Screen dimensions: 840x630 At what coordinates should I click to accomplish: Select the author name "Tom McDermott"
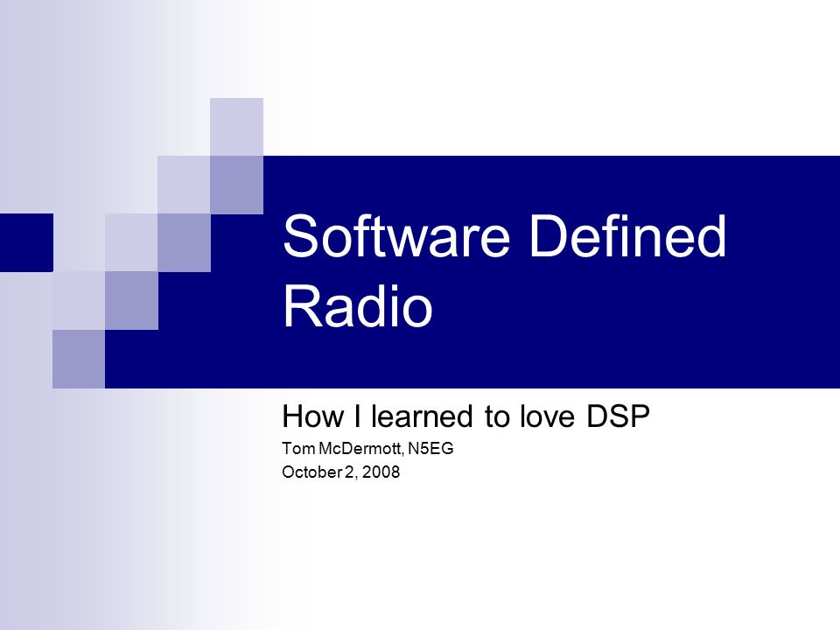(x=341, y=448)
